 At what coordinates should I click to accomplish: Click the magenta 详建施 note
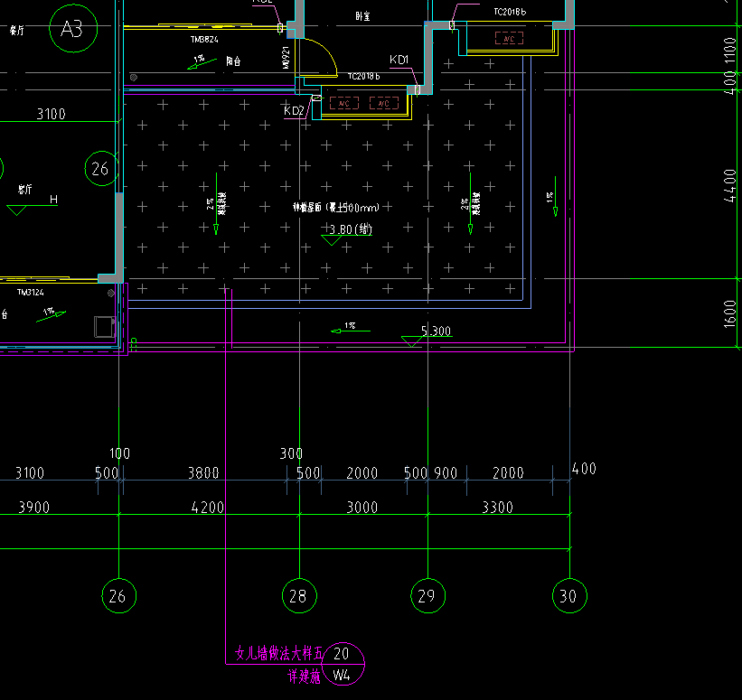click(x=305, y=677)
